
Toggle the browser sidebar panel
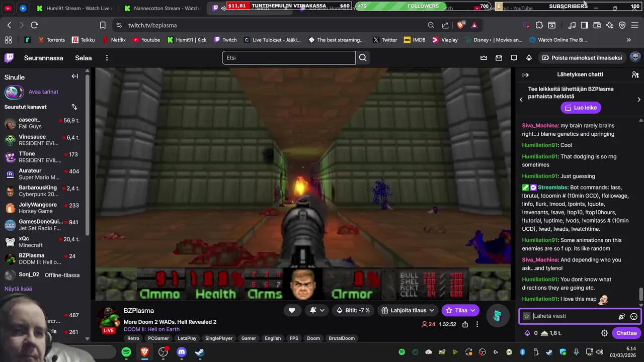pyautogui.click(x=584, y=25)
